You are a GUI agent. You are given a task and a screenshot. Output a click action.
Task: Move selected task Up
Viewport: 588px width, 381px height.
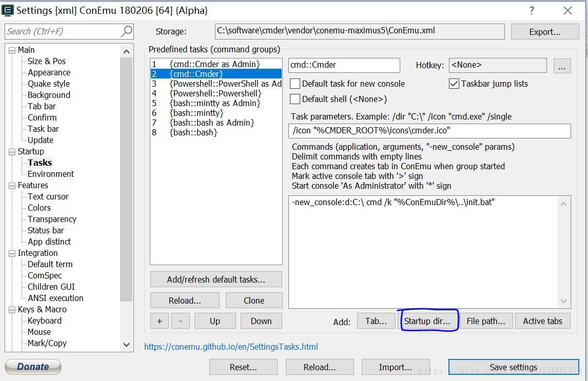(x=215, y=321)
